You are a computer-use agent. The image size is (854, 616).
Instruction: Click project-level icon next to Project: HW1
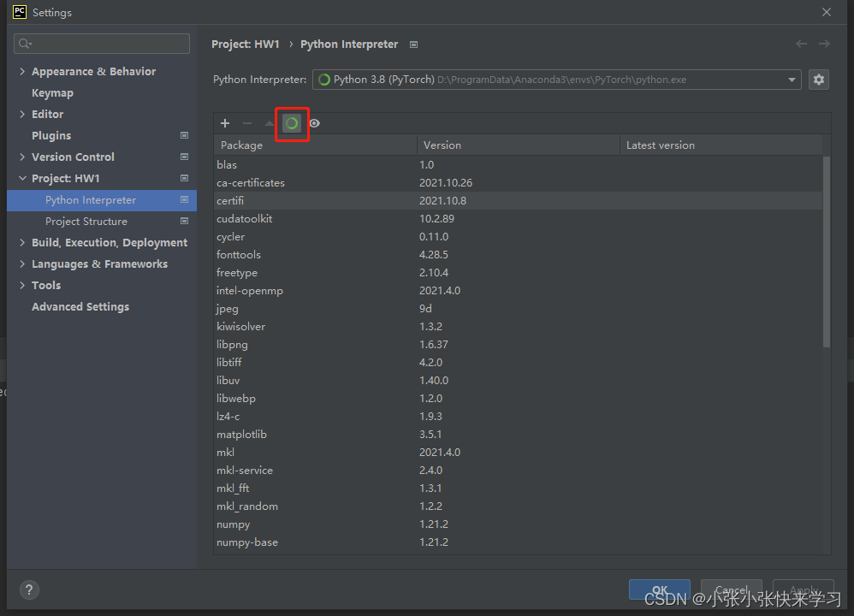[x=185, y=178]
